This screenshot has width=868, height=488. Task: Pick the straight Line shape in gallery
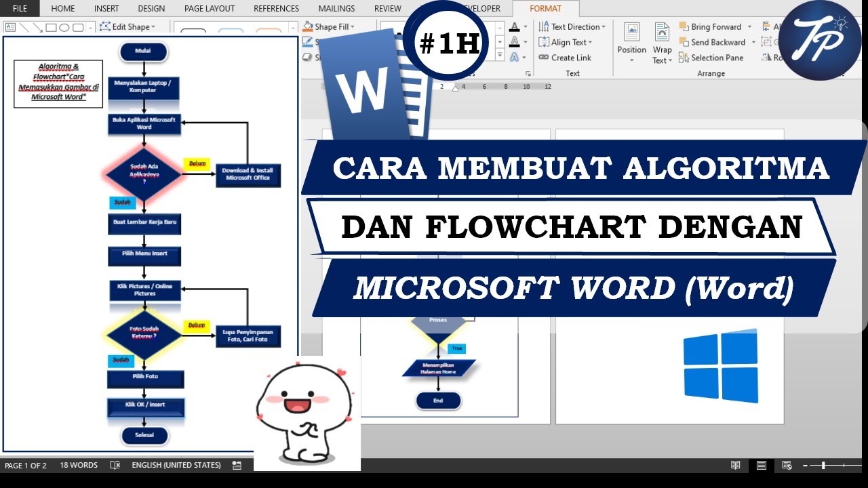(23, 27)
